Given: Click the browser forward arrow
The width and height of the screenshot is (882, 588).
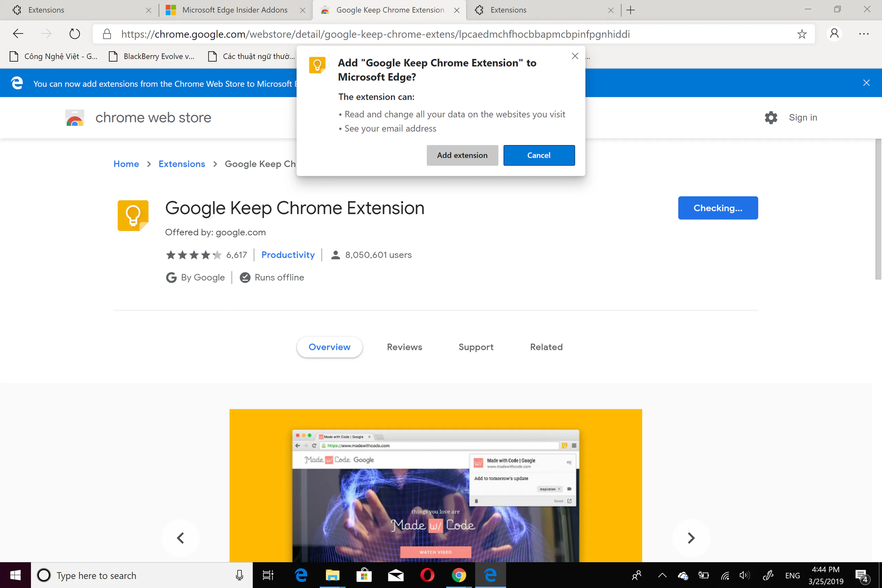Looking at the screenshot, I should [x=46, y=34].
